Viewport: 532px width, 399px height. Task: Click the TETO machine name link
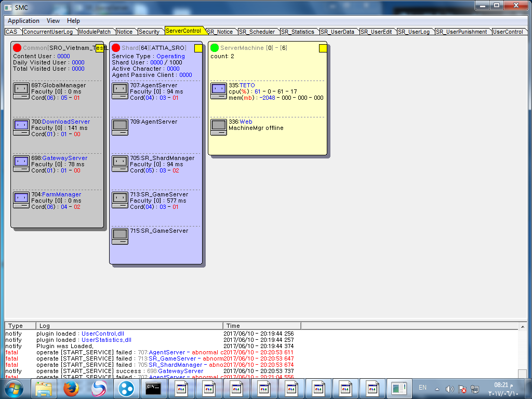[247, 85]
